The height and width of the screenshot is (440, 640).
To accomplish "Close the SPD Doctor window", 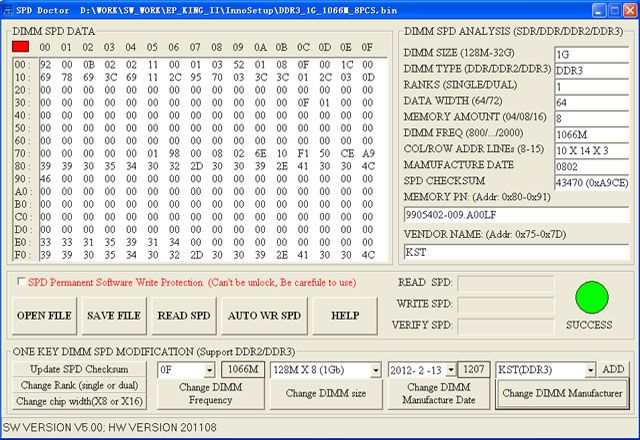I will (x=630, y=10).
